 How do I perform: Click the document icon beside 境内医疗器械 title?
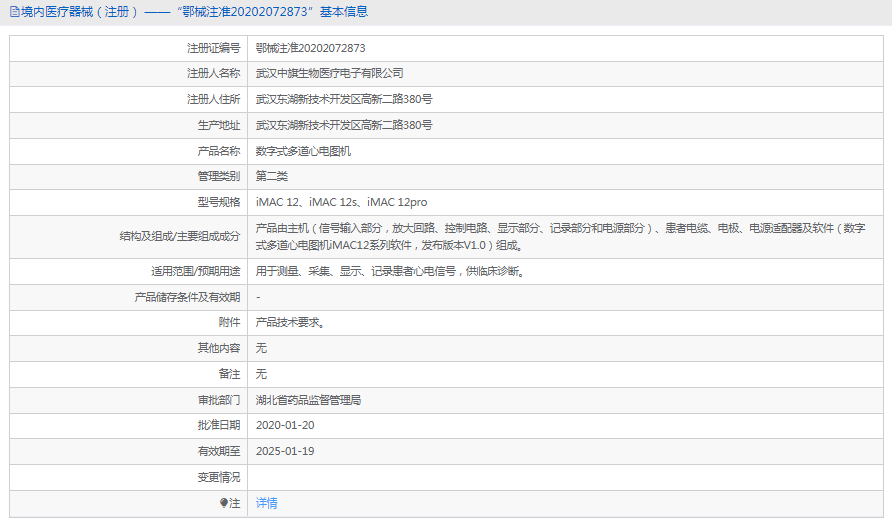[x=15, y=11]
